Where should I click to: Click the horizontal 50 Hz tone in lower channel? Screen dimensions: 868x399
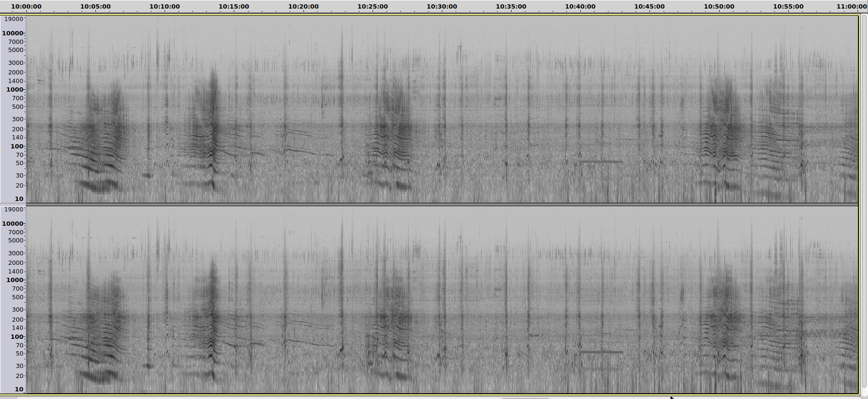[x=601, y=352]
